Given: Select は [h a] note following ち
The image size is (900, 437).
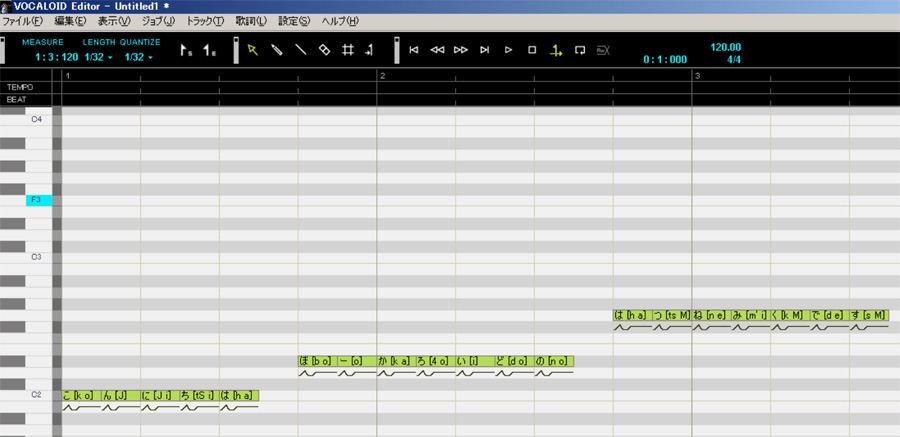Looking at the screenshot, I should coord(239,396).
